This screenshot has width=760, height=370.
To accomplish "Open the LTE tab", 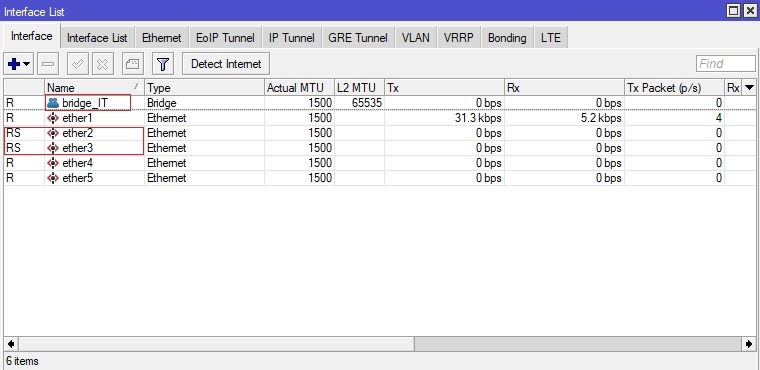I will [x=551, y=38].
